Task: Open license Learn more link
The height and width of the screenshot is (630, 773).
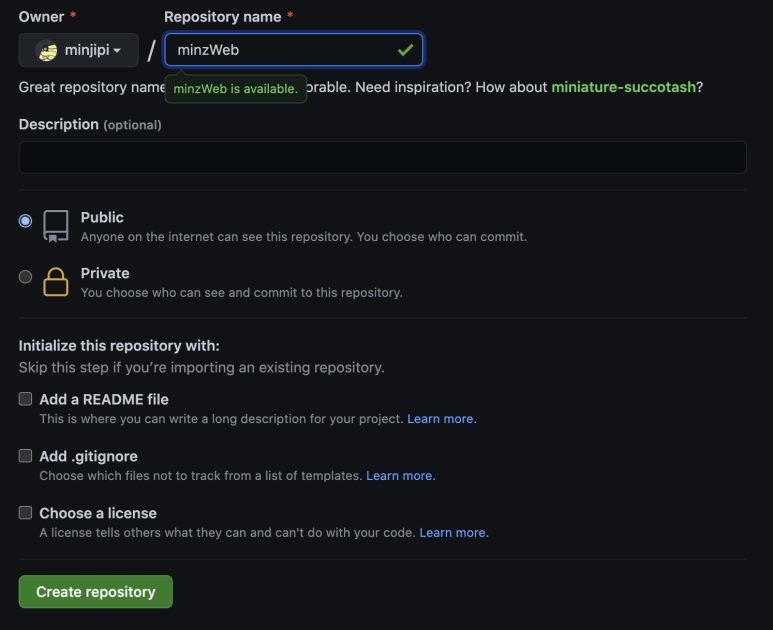Action: pos(454,532)
